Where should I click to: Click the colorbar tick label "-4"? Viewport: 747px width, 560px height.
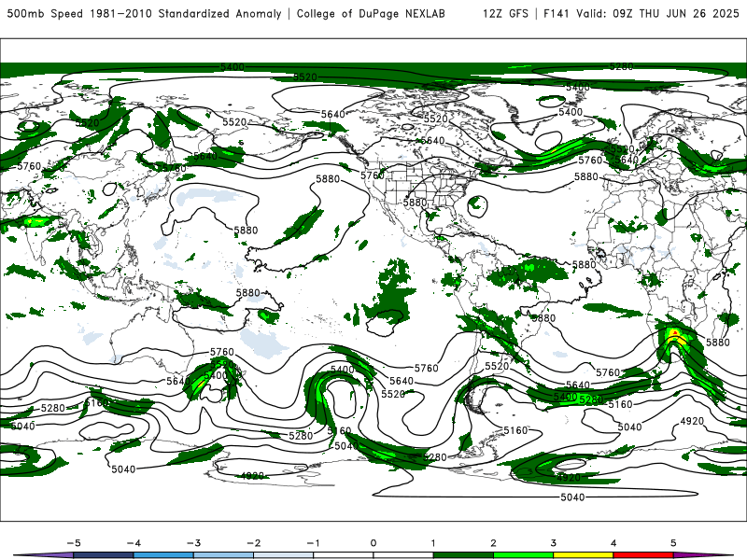(134, 543)
